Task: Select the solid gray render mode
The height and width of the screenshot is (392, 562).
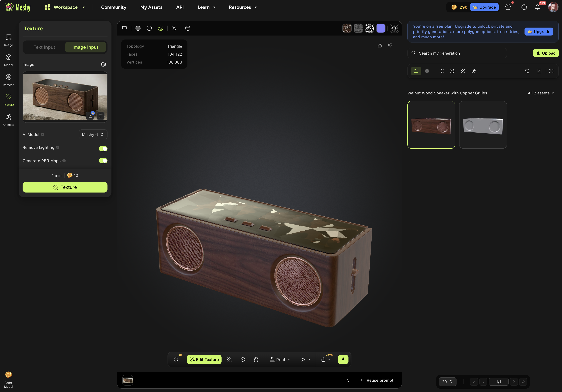Action: 138,28
